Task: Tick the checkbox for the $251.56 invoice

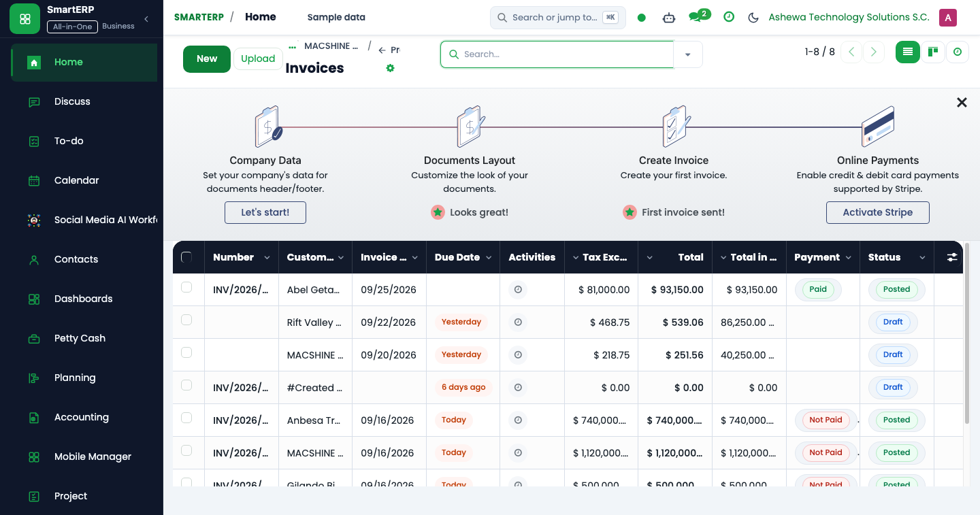Action: [186, 352]
